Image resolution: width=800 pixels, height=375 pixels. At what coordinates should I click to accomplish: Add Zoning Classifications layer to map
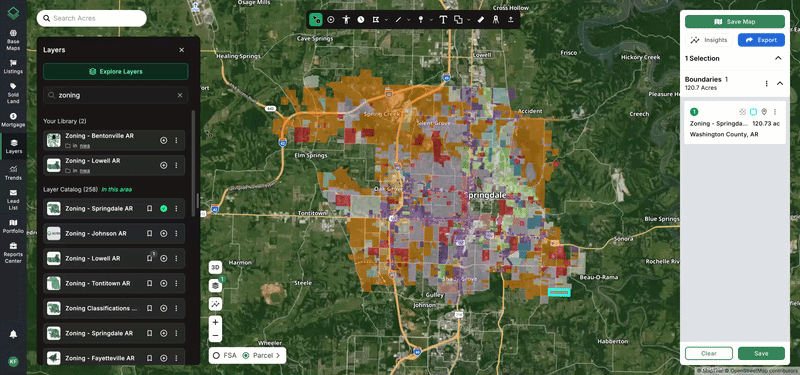coord(163,308)
